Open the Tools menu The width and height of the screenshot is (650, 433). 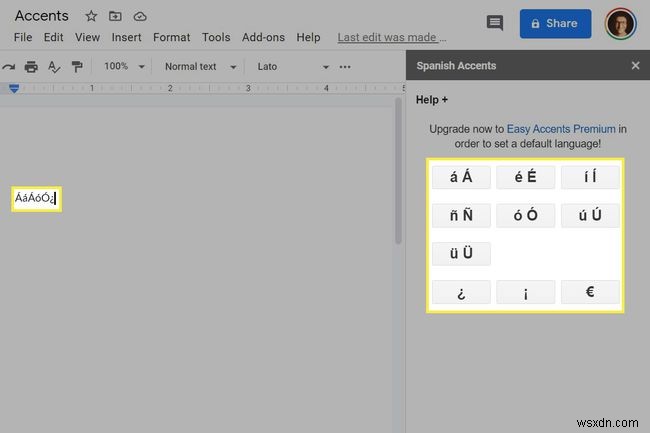pyautogui.click(x=216, y=37)
